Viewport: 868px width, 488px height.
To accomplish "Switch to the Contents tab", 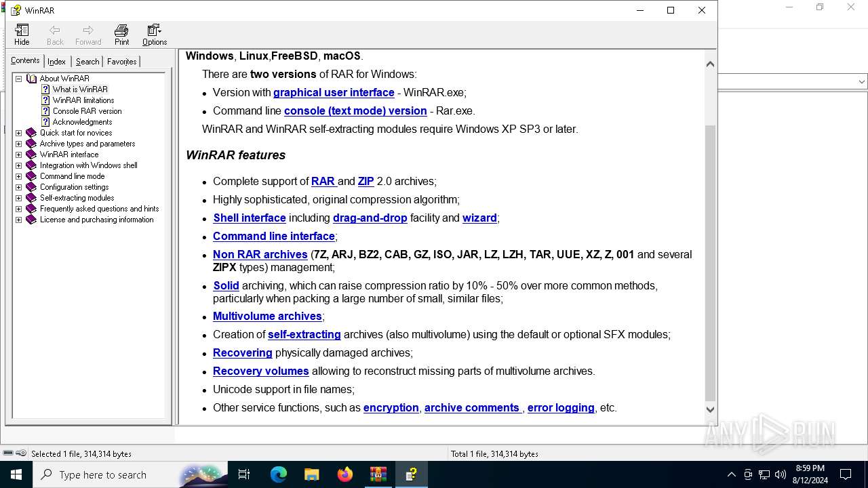I will point(25,60).
